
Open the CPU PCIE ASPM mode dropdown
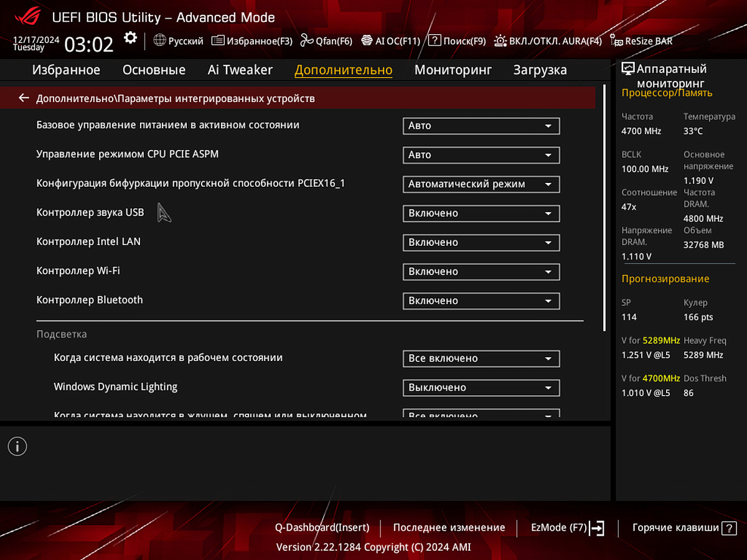pyautogui.click(x=481, y=155)
